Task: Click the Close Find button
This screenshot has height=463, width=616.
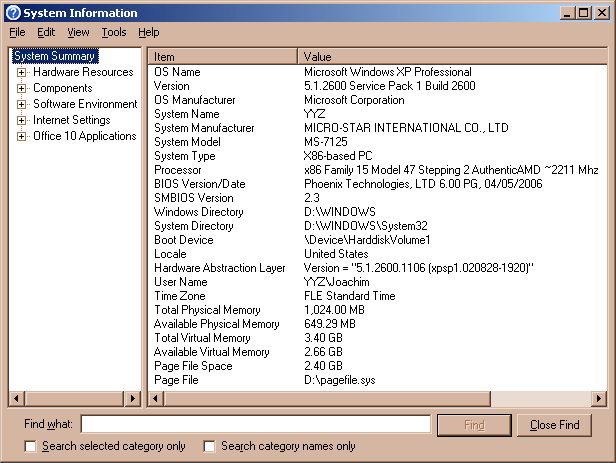Action: coord(554,425)
